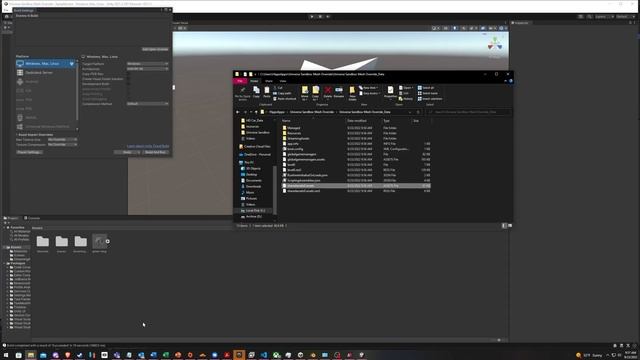Click the Add Open Scenes button
The image size is (640, 360).
click(155, 49)
